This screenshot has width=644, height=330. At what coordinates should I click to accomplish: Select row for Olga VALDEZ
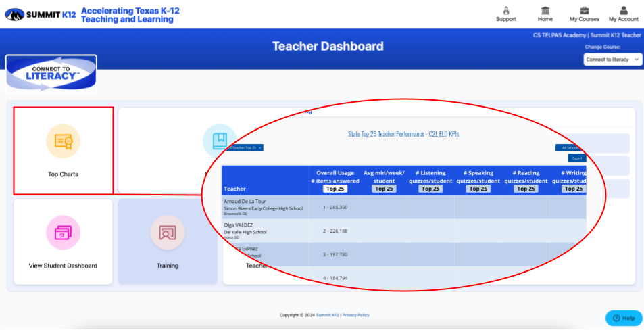[403, 231]
